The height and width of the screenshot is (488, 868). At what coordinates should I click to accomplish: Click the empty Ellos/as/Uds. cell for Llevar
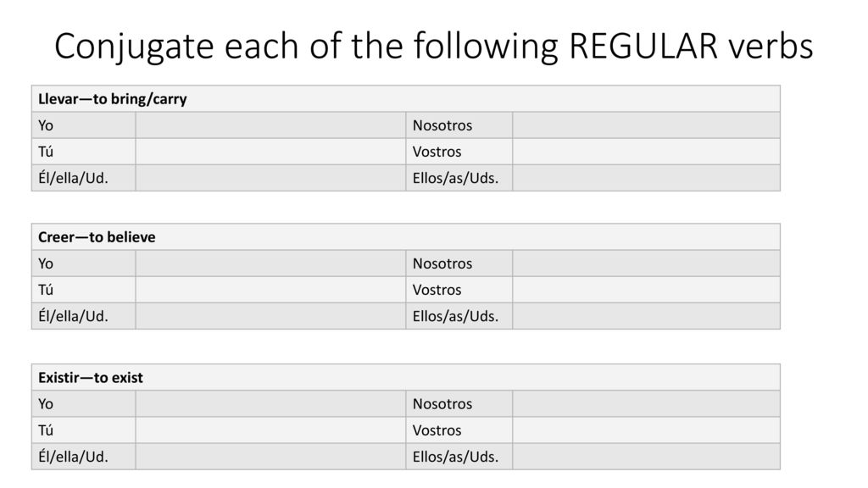click(x=647, y=178)
